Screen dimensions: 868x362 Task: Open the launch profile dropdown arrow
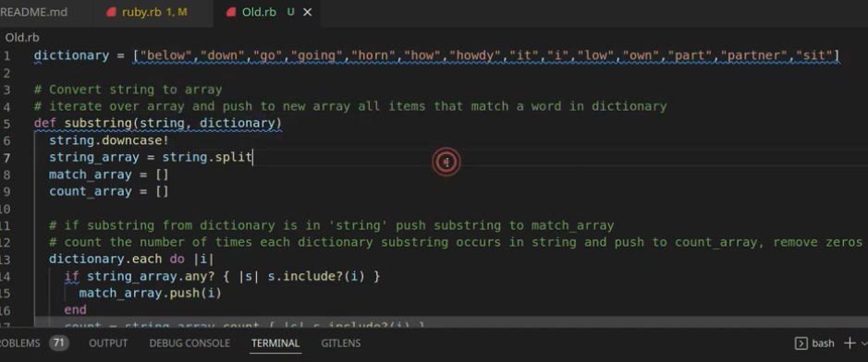[x=863, y=344]
